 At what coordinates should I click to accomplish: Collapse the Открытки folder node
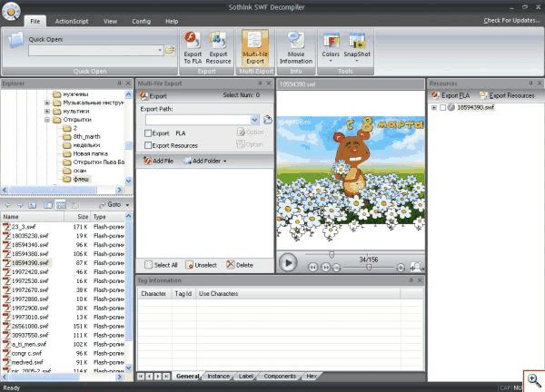tap(47, 120)
